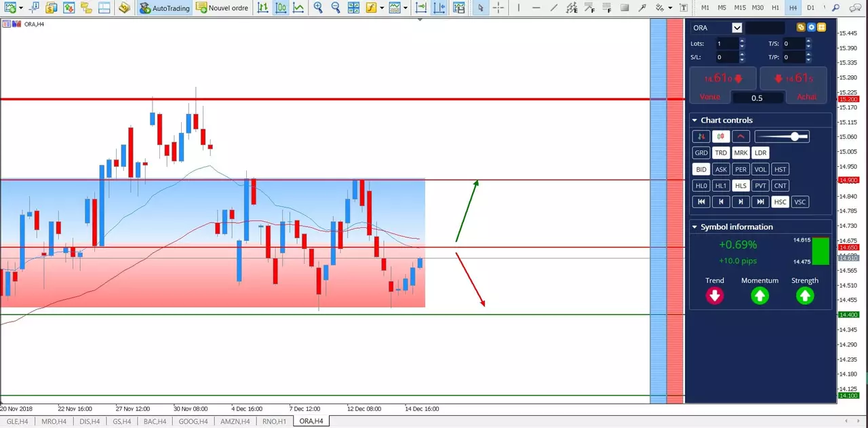Collapse the Chart controls section

coord(694,121)
